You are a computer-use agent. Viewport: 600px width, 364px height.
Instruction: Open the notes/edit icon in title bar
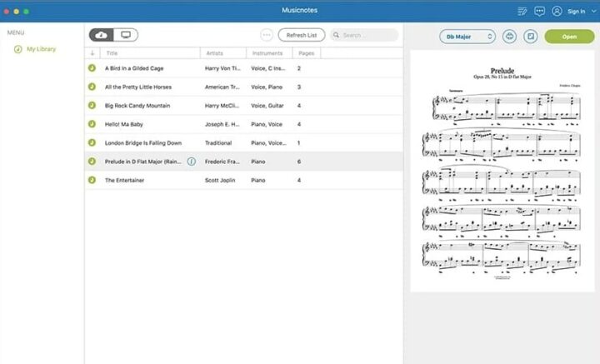522,12
